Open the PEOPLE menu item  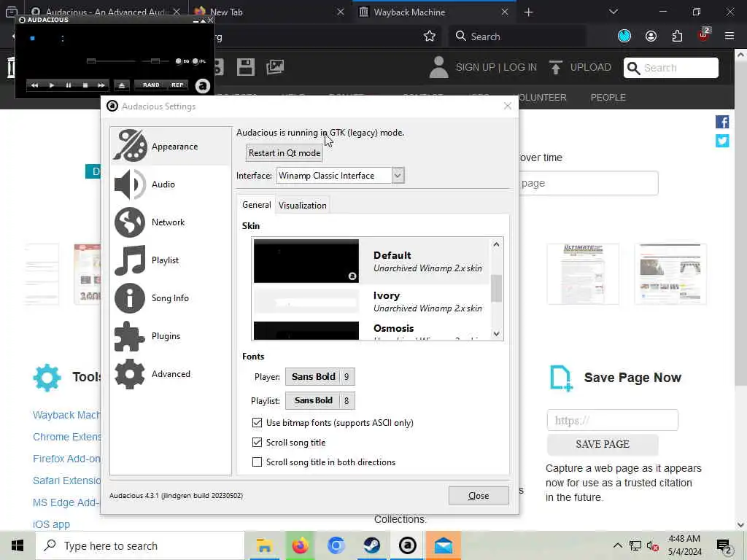(608, 97)
